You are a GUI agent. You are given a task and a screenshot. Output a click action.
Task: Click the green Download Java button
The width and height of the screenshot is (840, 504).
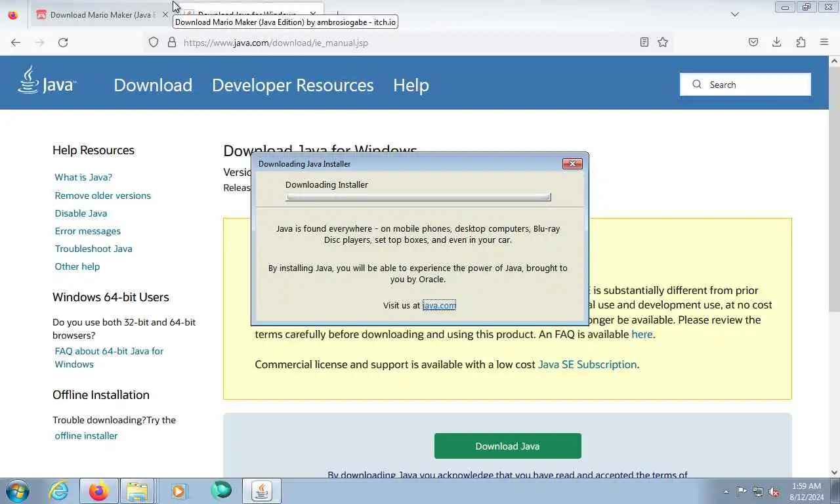tap(508, 446)
